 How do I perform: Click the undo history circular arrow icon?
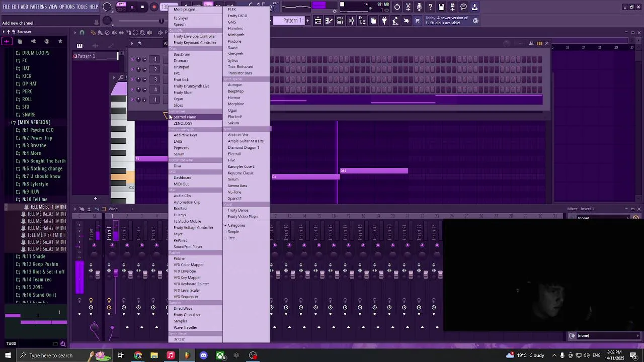pyautogui.click(x=397, y=7)
